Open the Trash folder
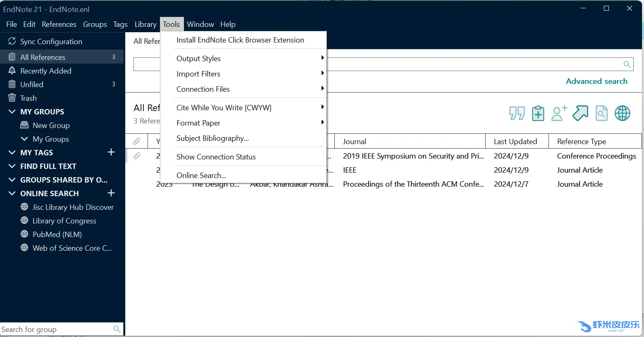This screenshot has height=337, width=644. tap(29, 98)
